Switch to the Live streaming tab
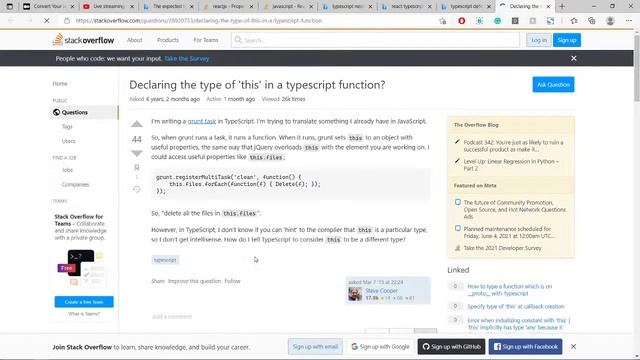The height and width of the screenshot is (360, 640). (108, 7)
